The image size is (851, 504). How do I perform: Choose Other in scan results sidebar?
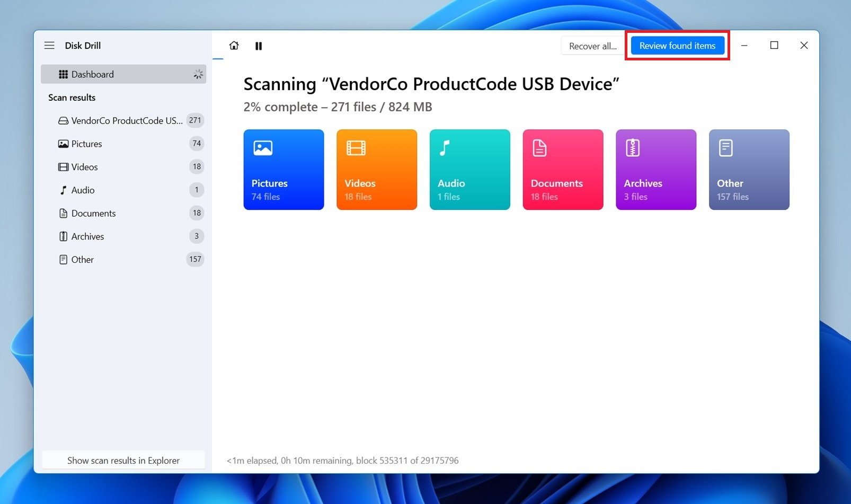point(83,260)
